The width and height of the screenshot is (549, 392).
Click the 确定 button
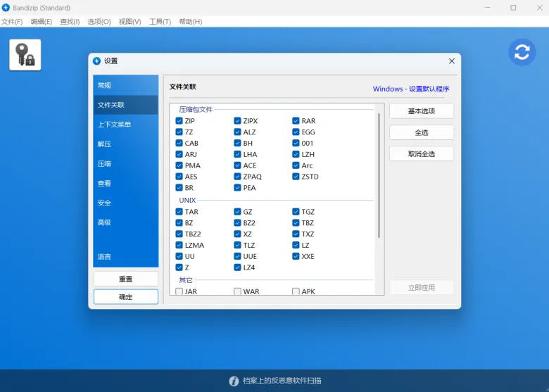click(x=126, y=297)
